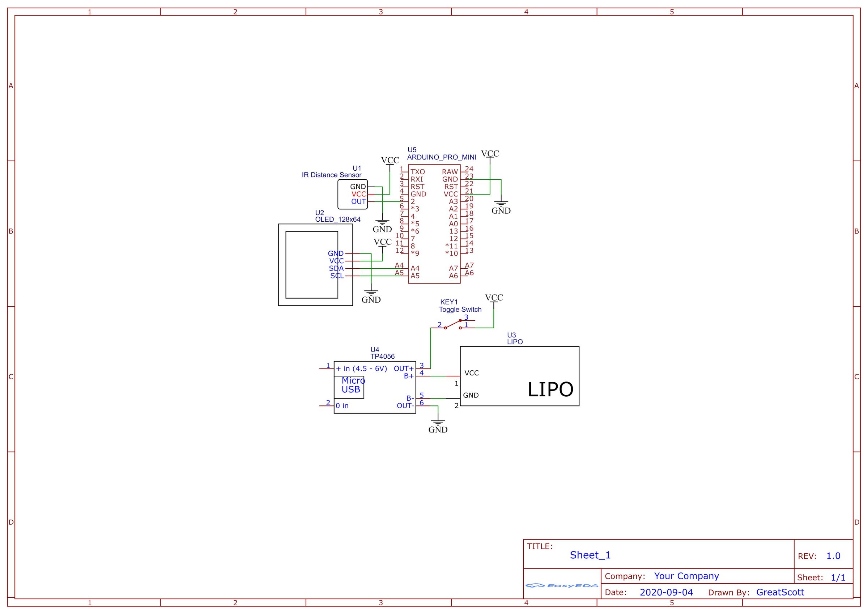
Task: Click the RAW pin label on Arduino
Action: [x=450, y=172]
